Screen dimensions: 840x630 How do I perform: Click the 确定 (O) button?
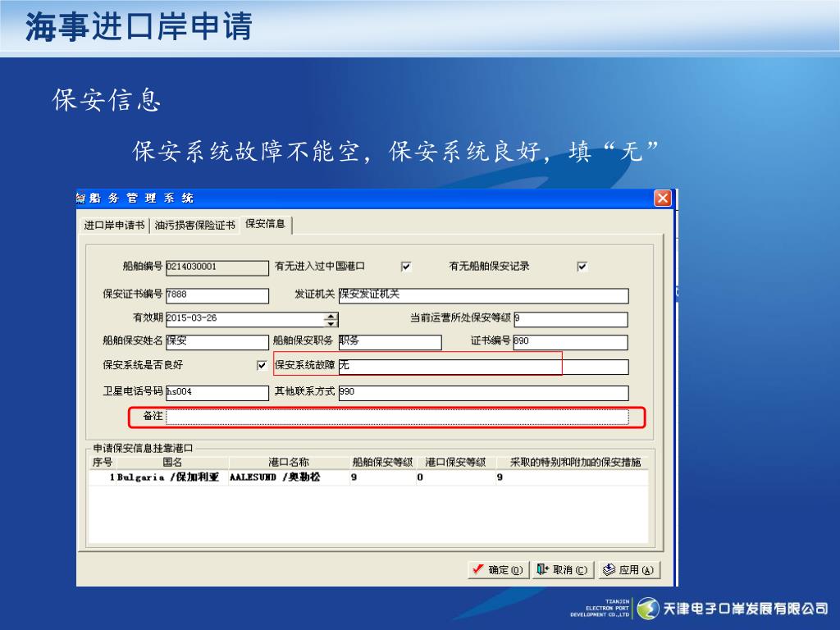tap(499, 570)
